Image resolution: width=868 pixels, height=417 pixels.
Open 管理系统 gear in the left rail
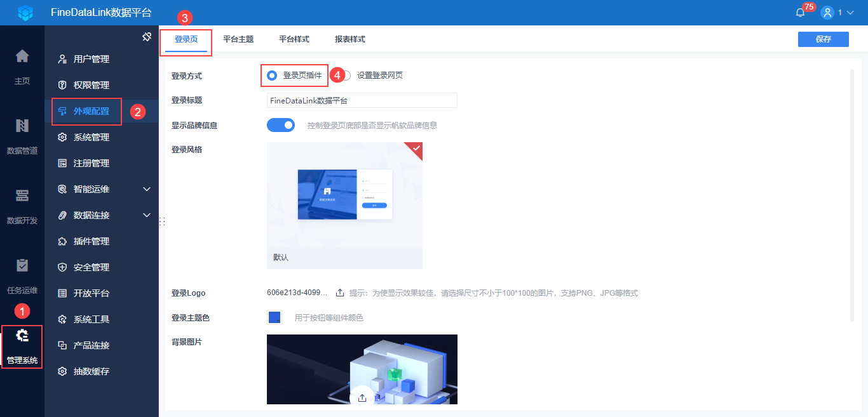[x=22, y=335]
